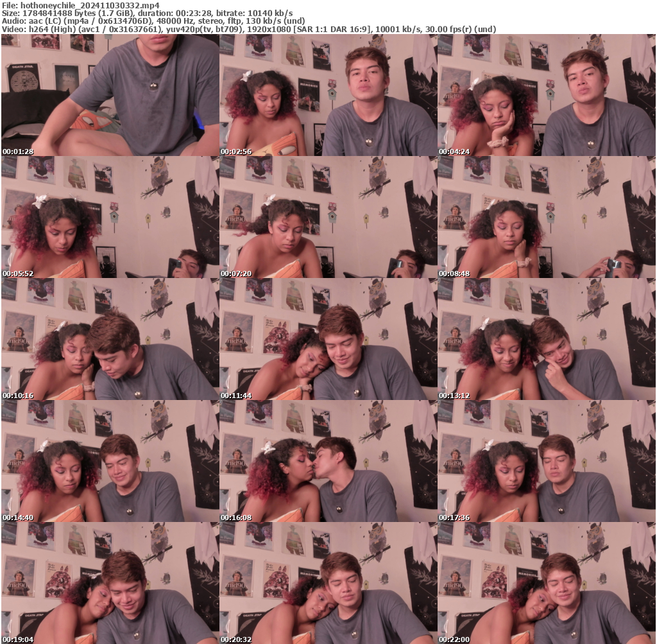This screenshot has width=657, height=644.
Task: Open the frame timestamped 00:10:16
Action: 110,339
